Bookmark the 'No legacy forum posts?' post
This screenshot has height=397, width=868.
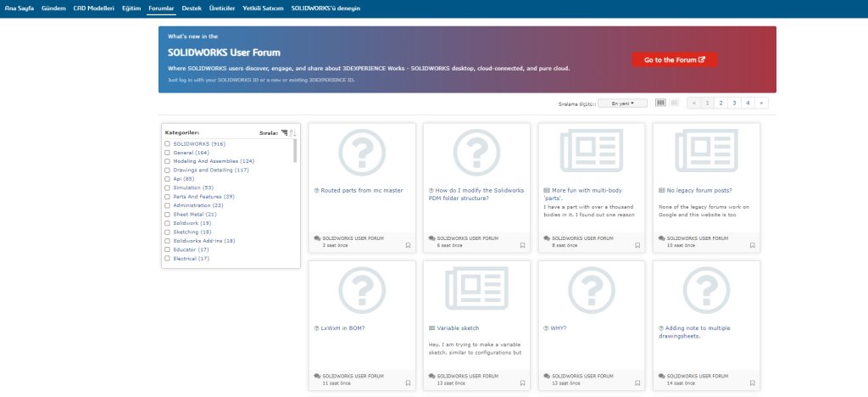coord(751,245)
